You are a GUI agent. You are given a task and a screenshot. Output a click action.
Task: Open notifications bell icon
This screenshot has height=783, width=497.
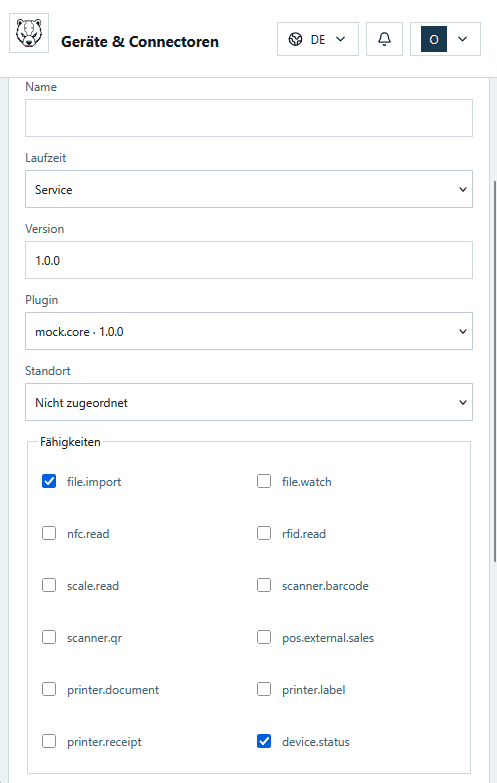(x=384, y=39)
